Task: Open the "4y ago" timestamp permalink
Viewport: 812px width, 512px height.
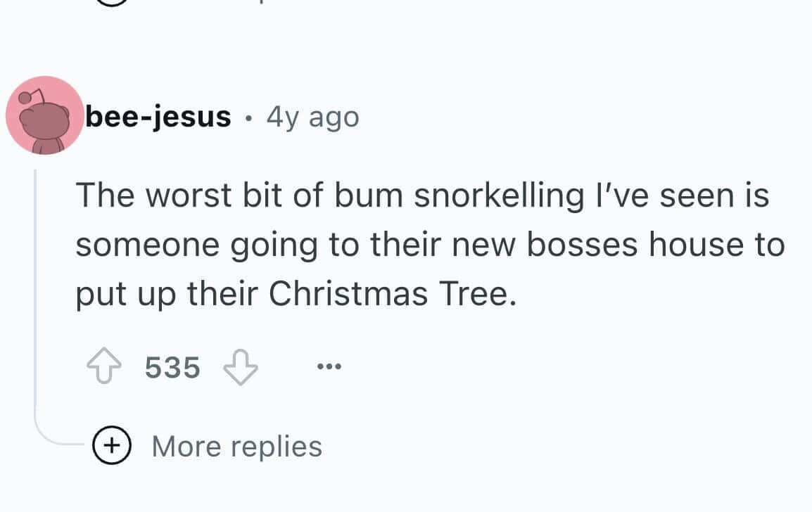Action: coord(312,116)
